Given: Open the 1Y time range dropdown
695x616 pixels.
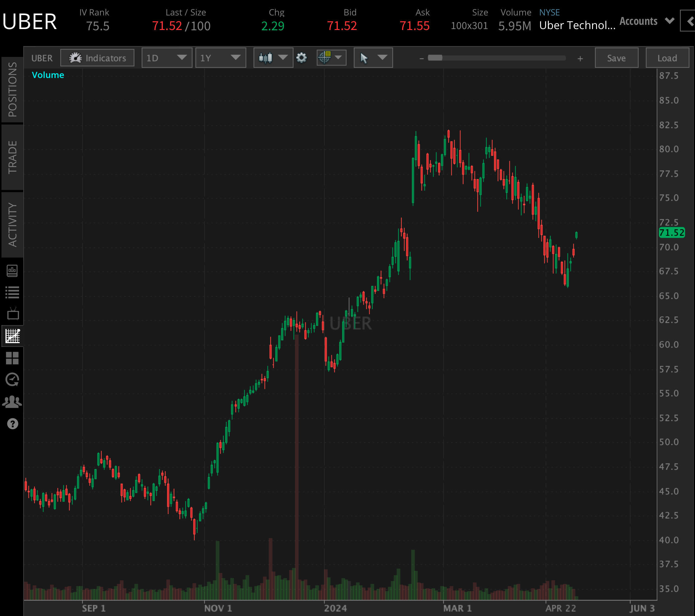Looking at the screenshot, I should tap(220, 58).
